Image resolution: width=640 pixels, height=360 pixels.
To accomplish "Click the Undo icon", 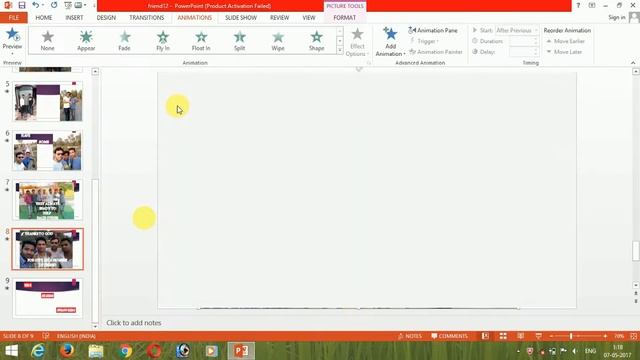I will (36, 5).
